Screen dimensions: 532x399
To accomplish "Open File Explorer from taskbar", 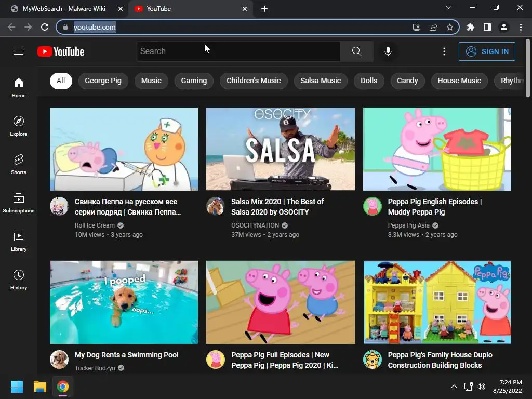I will click(x=39, y=387).
